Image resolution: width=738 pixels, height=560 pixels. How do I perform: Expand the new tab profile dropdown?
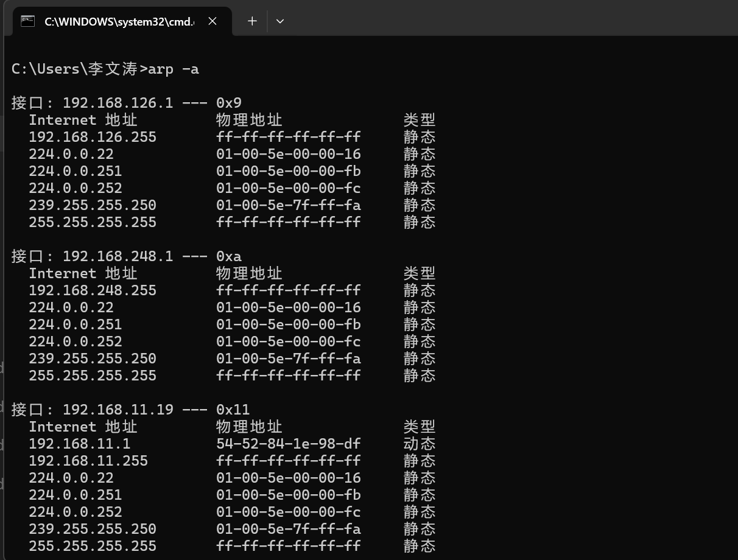(x=280, y=21)
